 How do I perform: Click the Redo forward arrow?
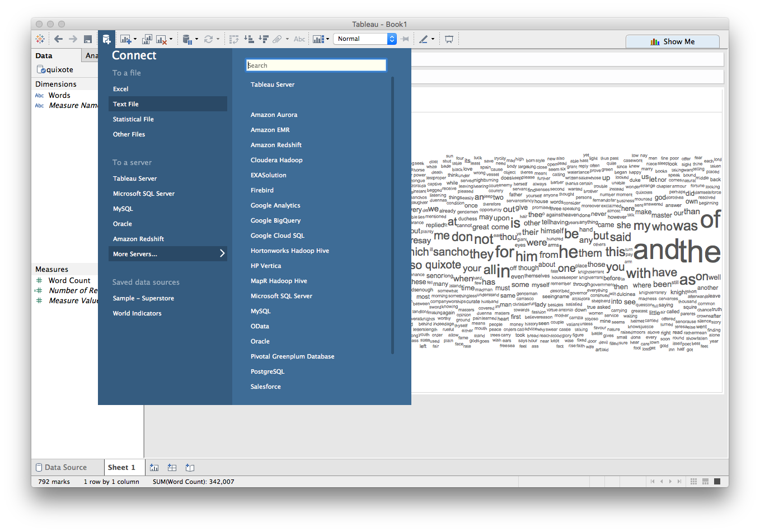coord(73,39)
